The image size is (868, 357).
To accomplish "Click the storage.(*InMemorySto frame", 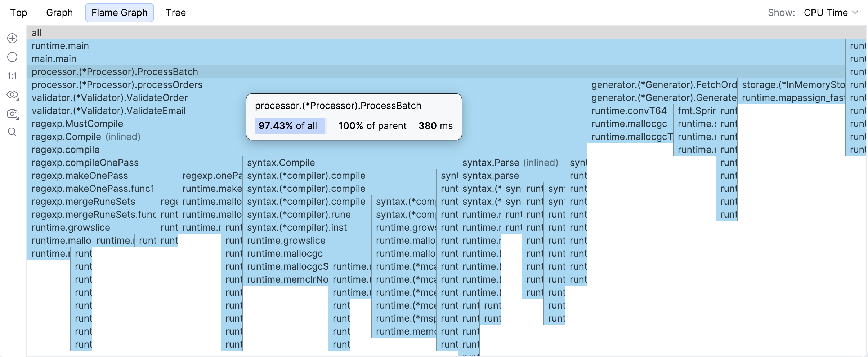I will 792,85.
